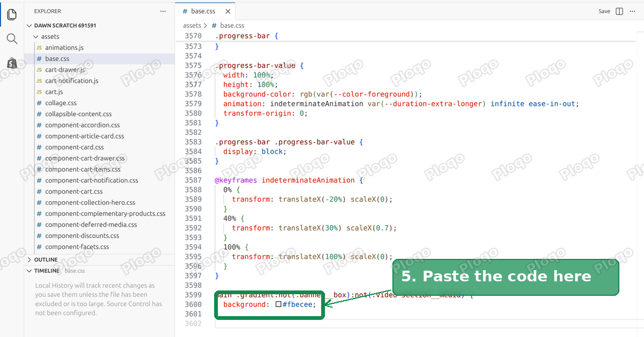
Task: Click line number 3599 in gutter
Action: [193, 295]
